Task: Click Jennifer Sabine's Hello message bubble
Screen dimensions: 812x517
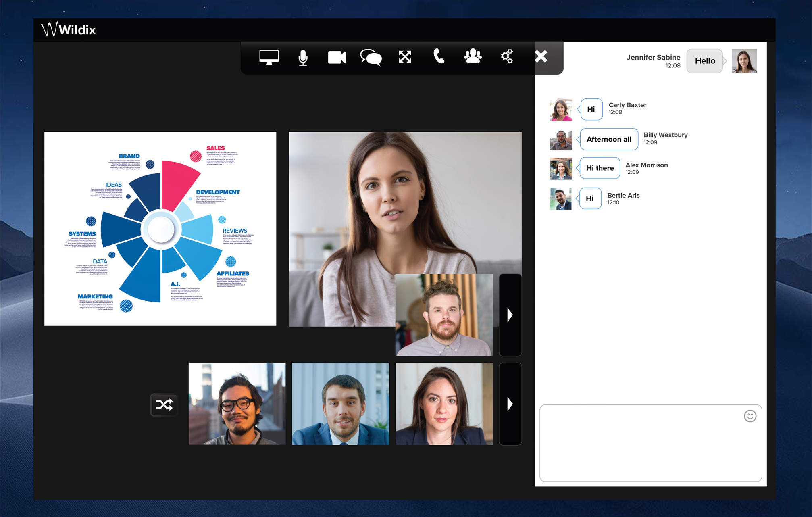Action: click(705, 61)
